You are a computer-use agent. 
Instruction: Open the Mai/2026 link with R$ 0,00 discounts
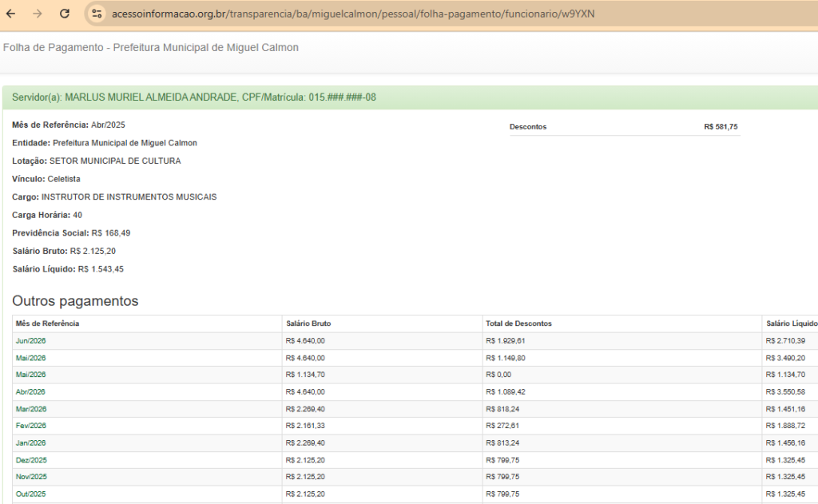tap(31, 375)
